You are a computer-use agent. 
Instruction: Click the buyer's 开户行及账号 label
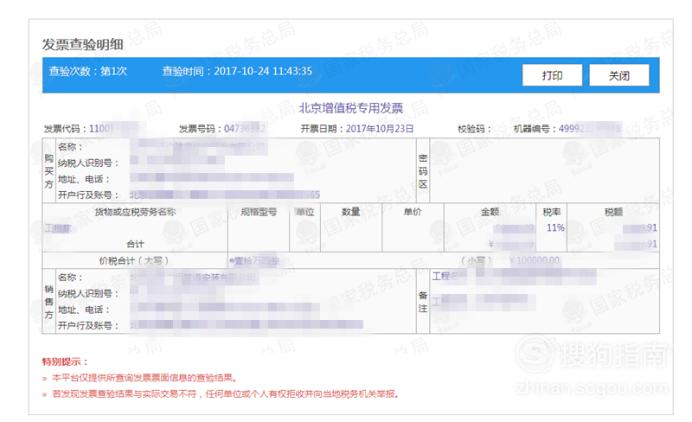tap(88, 195)
